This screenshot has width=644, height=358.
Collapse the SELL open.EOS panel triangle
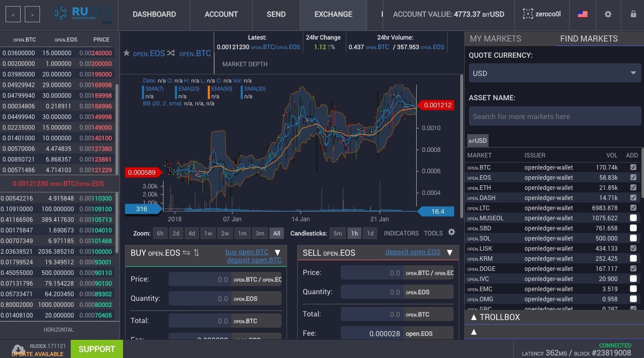450,252
